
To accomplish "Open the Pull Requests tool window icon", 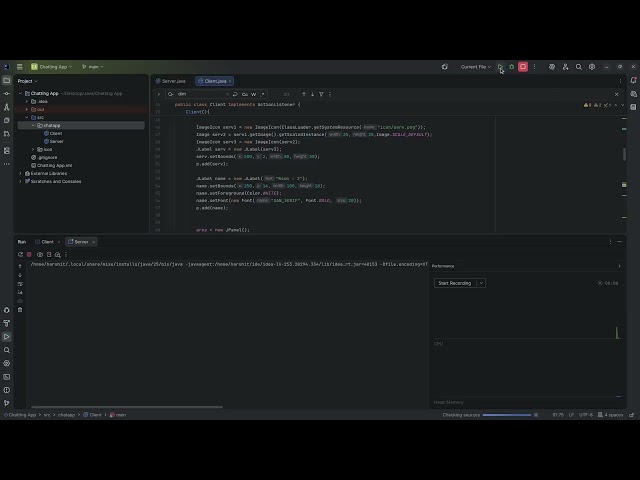I will click(7, 134).
